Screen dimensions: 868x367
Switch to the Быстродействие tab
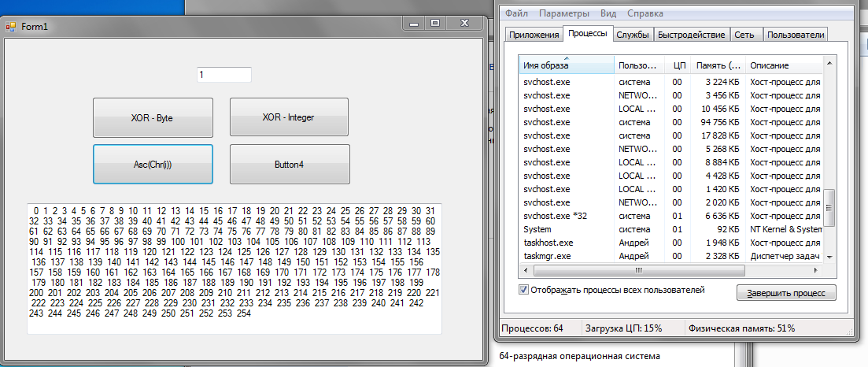coord(691,35)
